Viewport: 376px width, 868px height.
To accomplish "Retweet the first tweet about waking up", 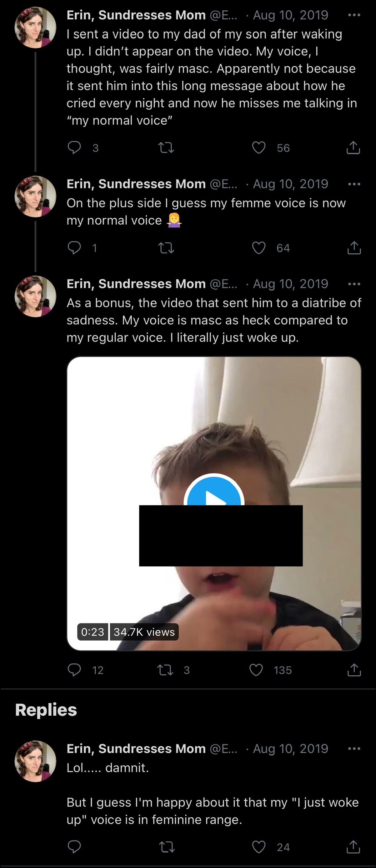I will [166, 148].
